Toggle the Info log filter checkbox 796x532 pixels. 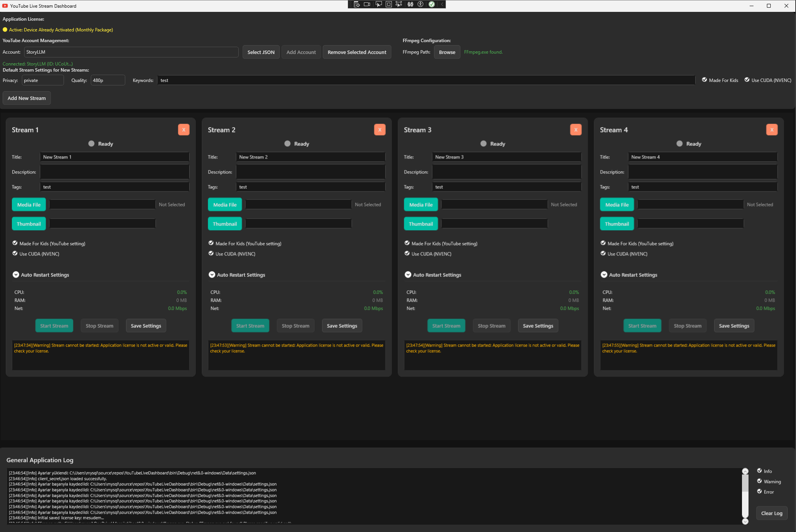click(759, 471)
